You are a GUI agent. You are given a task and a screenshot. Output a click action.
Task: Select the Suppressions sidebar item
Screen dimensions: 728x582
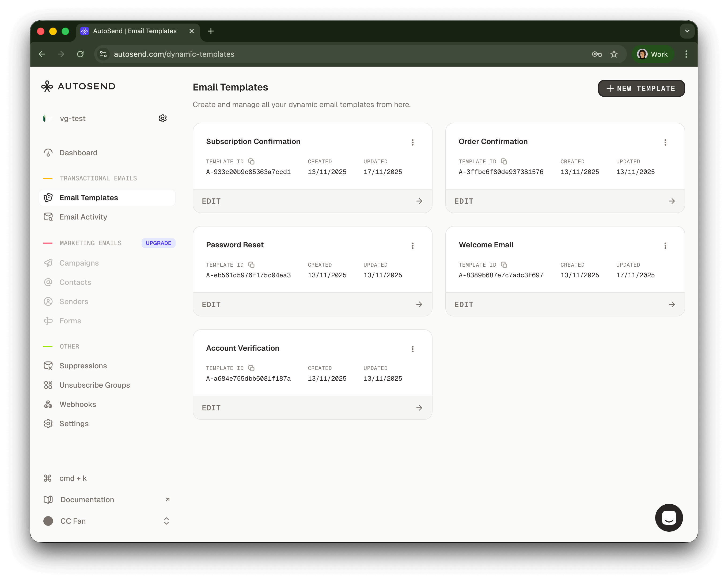point(83,365)
